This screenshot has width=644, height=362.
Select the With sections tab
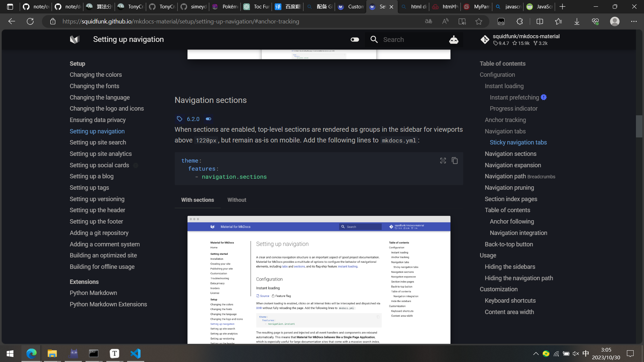coord(198,200)
